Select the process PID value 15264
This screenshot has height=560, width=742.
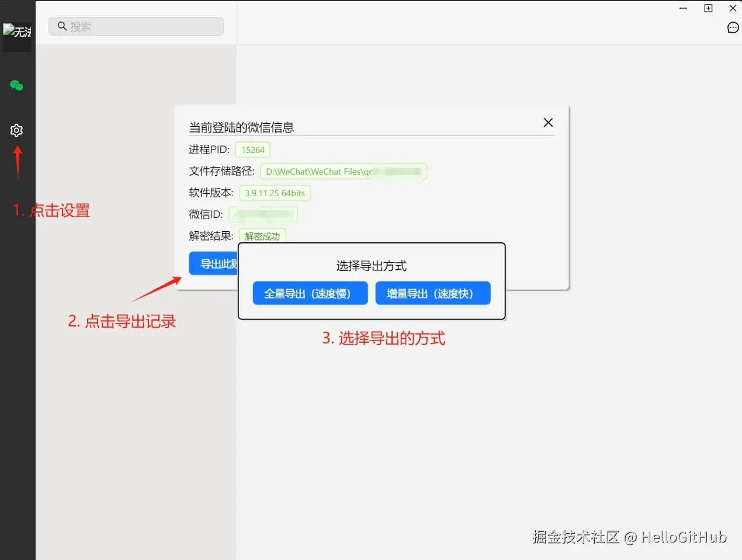pyautogui.click(x=252, y=150)
